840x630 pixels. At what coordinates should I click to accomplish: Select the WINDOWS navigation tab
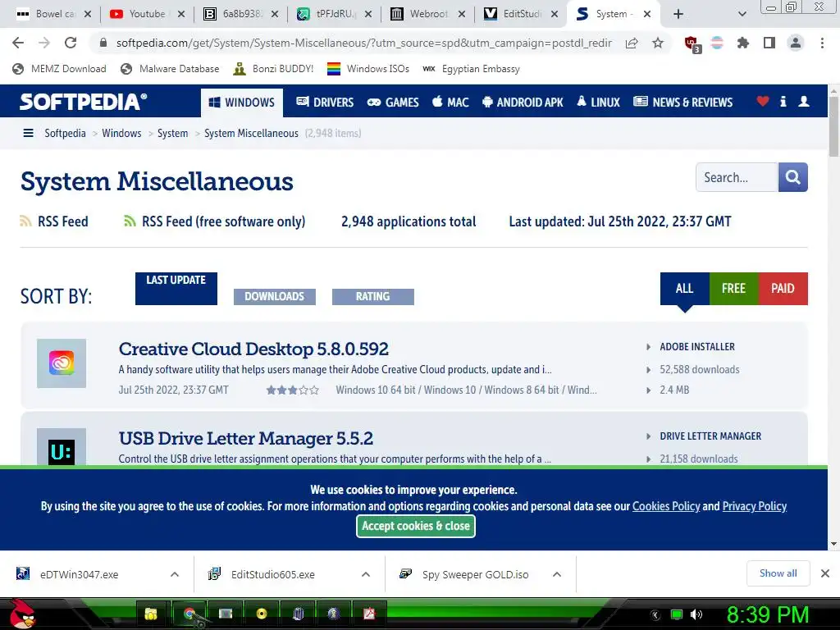[242, 103]
